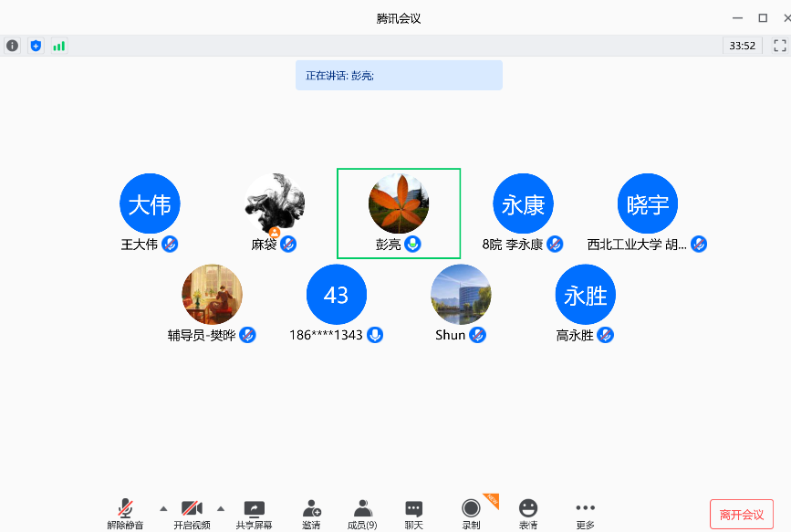Expand video options arrow beside 开启视频
The height and width of the screenshot is (532, 791).
point(221,508)
